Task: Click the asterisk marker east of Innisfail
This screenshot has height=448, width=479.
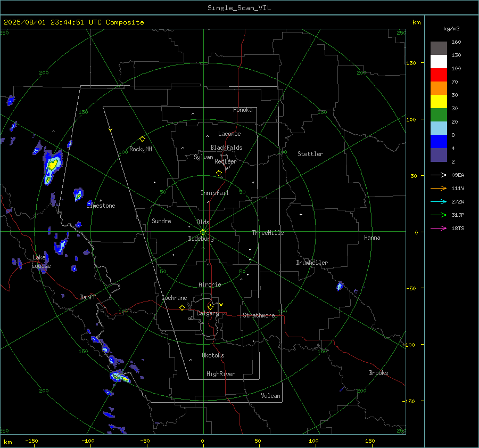Action: coord(253,183)
